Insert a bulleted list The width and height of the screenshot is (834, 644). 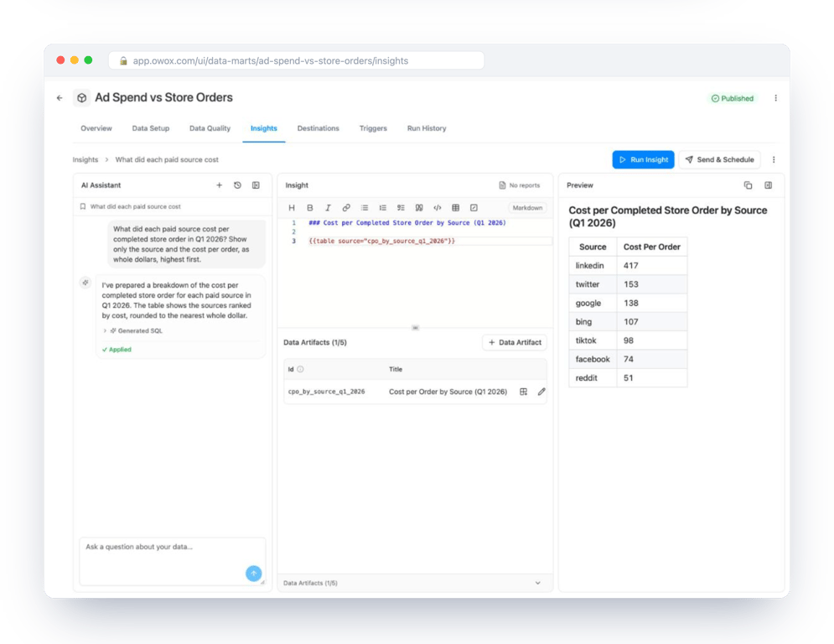[365, 208]
